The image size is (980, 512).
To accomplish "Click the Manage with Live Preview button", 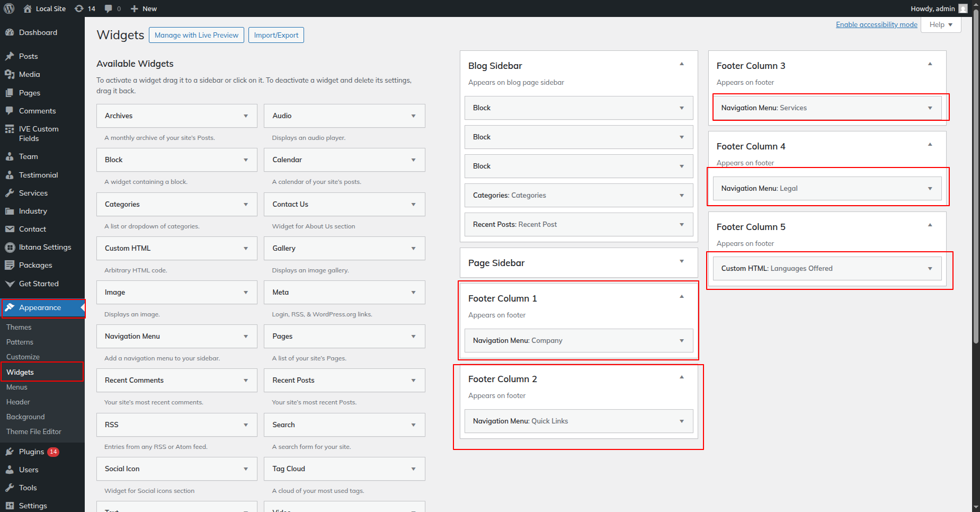I will [197, 35].
